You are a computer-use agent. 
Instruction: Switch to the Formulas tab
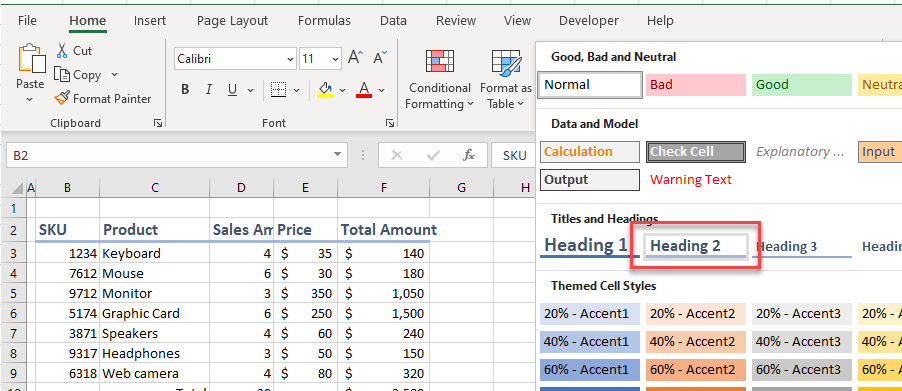pos(324,21)
